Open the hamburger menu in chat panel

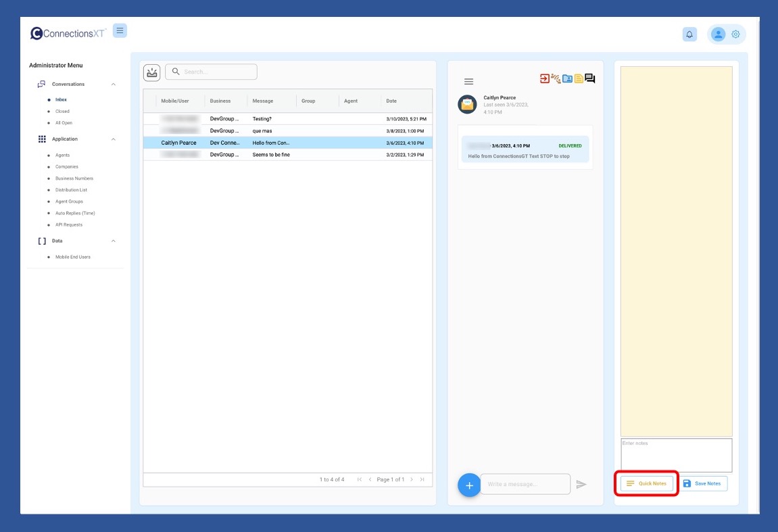(468, 81)
